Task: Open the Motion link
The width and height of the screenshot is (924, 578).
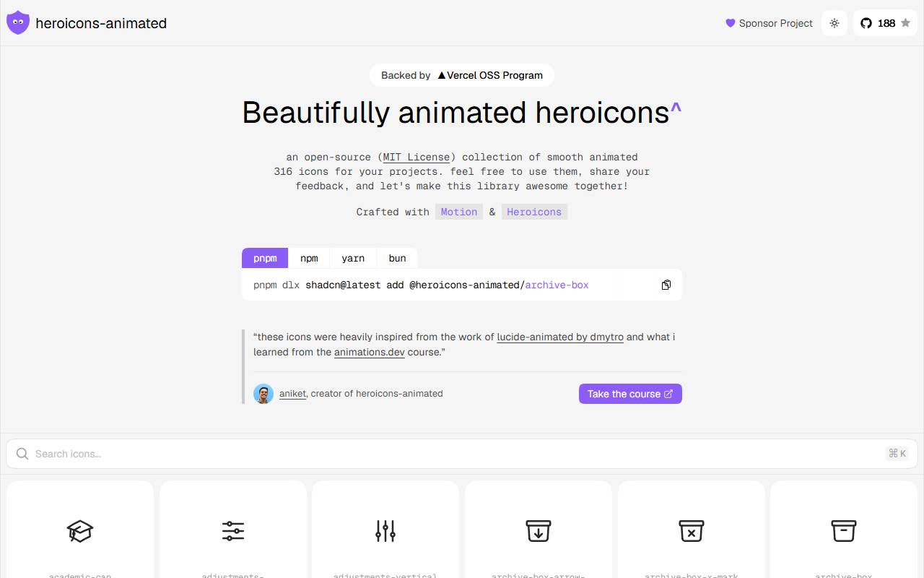Action: (x=459, y=212)
